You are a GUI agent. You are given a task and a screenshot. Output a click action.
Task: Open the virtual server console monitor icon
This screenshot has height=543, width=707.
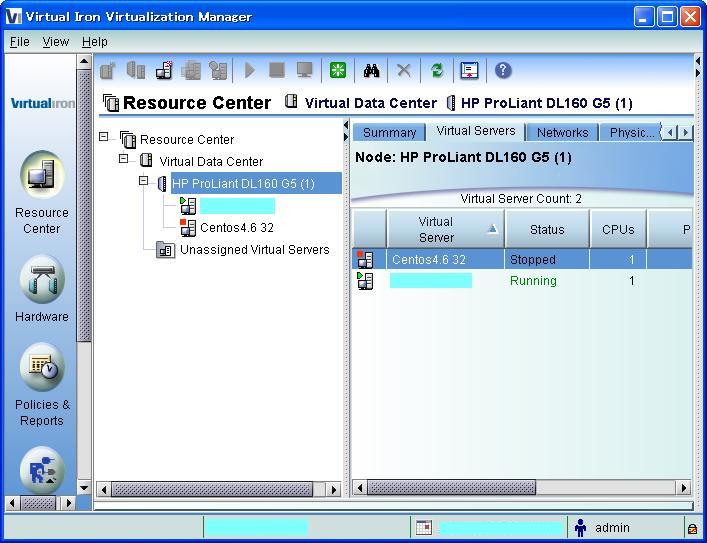(304, 70)
